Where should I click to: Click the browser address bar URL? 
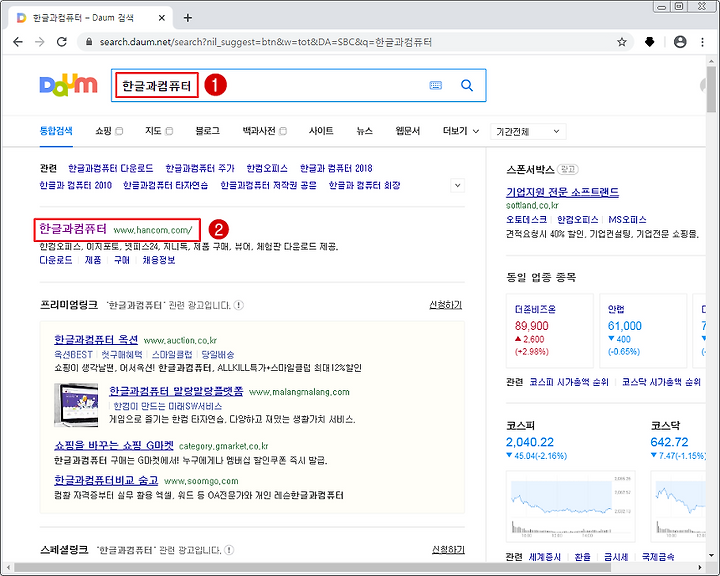tap(265, 42)
